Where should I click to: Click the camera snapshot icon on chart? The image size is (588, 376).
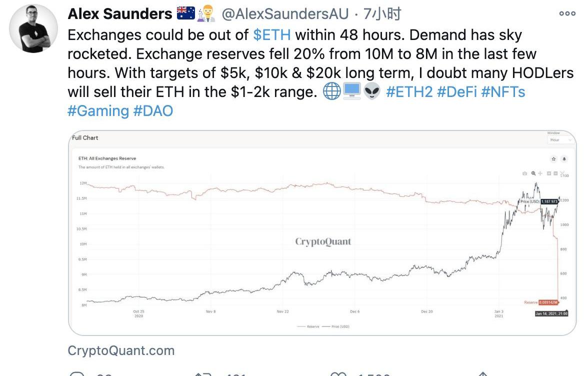tap(524, 173)
